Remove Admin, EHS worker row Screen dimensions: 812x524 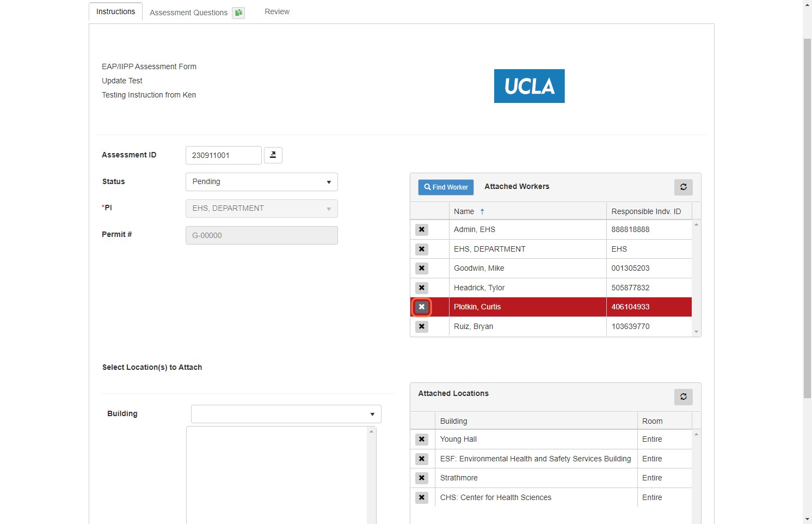pyautogui.click(x=422, y=230)
